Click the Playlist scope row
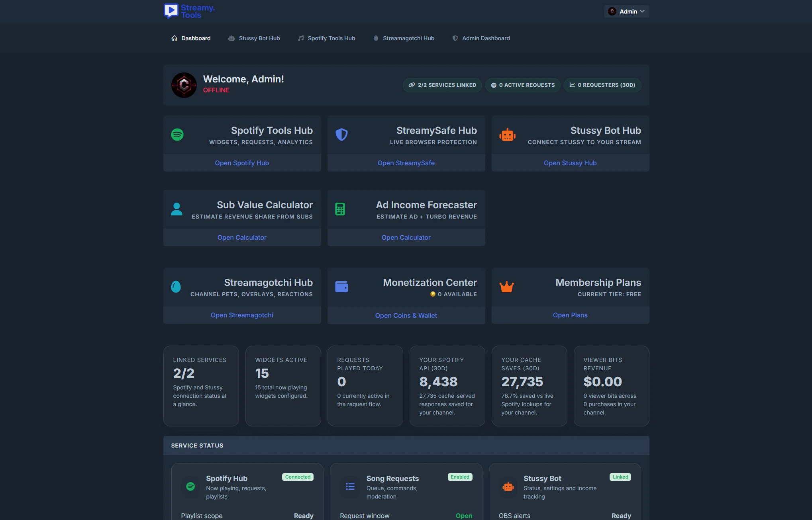812x520 pixels. click(x=247, y=516)
